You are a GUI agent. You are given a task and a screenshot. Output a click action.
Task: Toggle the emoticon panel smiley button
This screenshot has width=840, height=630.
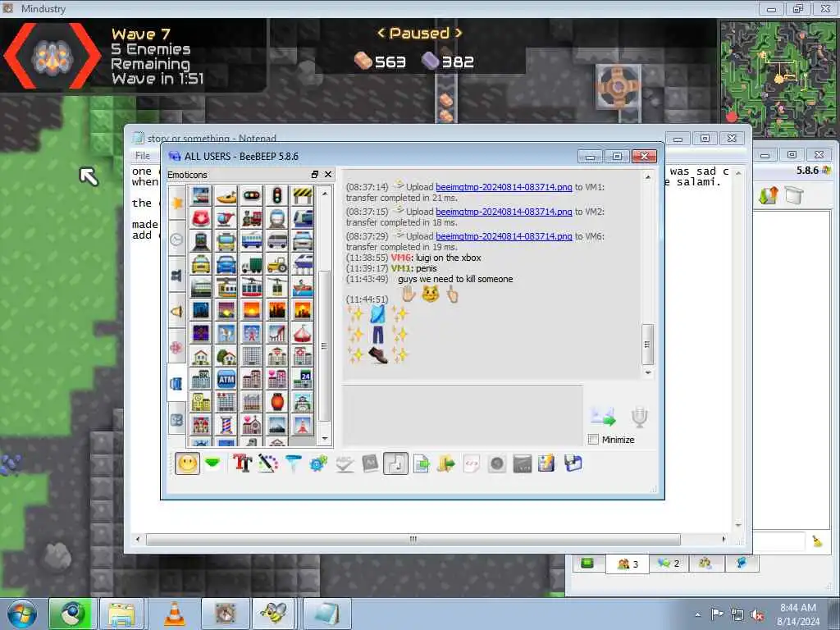click(188, 463)
